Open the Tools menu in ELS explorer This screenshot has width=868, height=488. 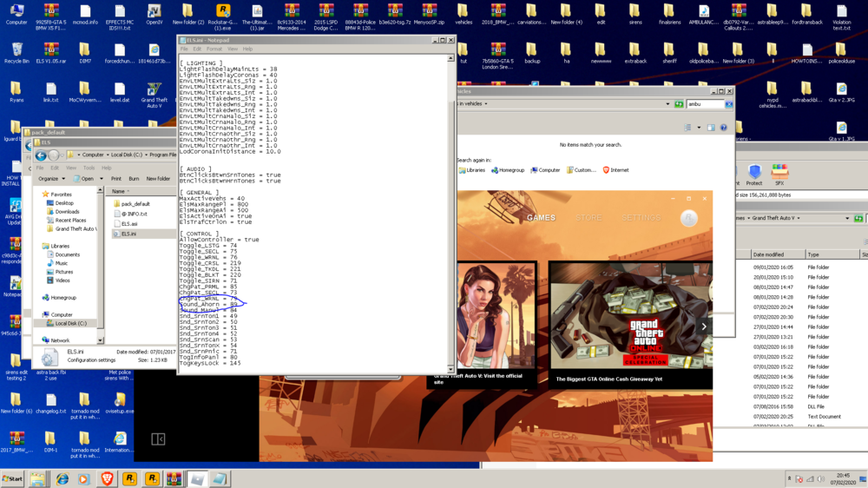(x=89, y=168)
